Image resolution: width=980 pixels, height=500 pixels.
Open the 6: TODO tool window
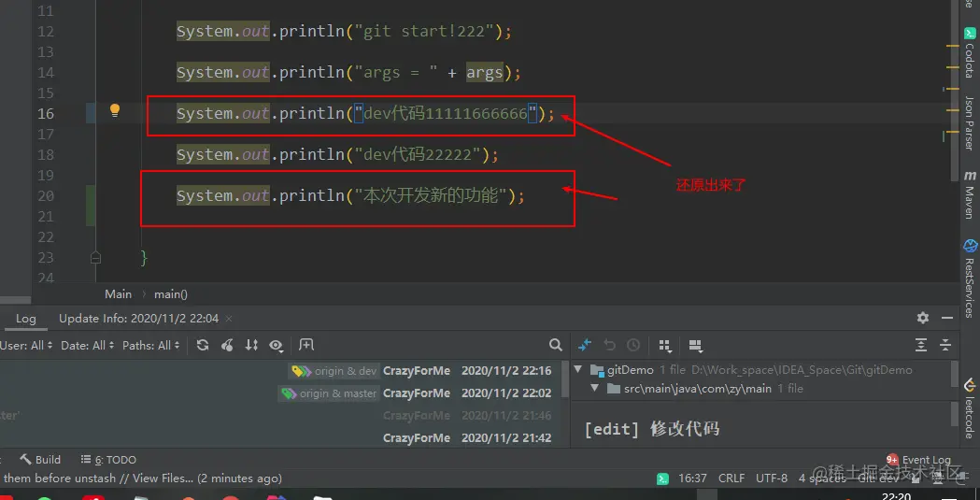[x=108, y=460]
